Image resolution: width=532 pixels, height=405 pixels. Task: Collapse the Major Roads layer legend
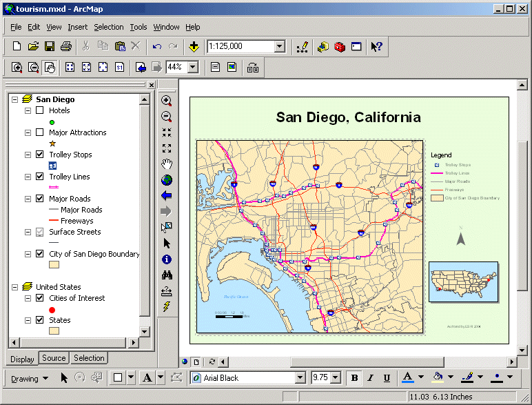pyautogui.click(x=28, y=199)
